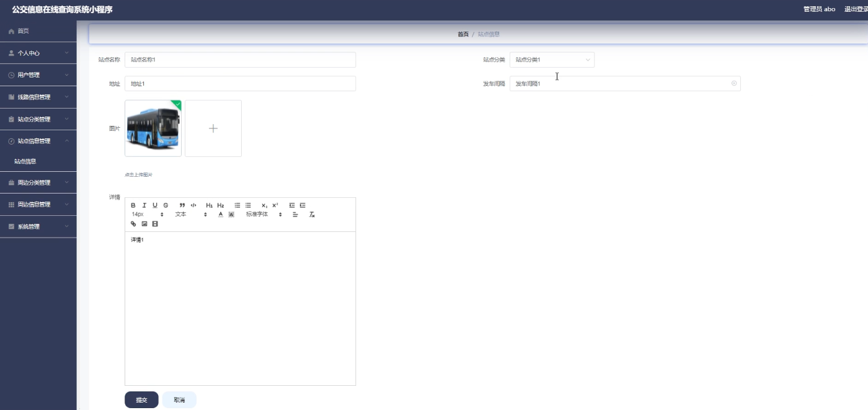Screen dimensions: 868x410
Task: Clear text formatting in the editor
Action: 312,213
